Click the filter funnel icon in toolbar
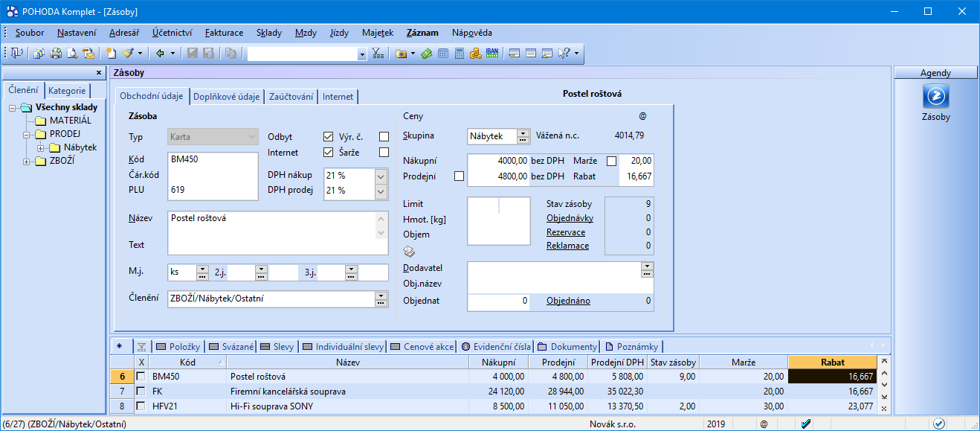The image size is (980, 431). point(378,54)
